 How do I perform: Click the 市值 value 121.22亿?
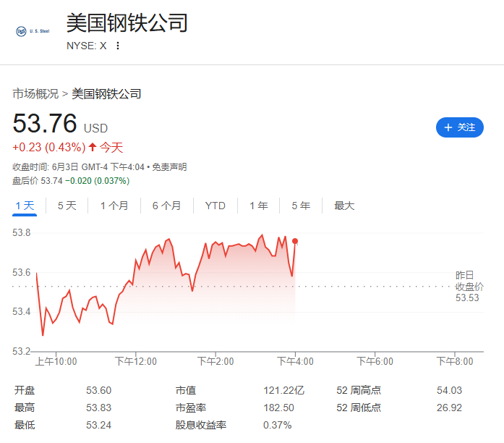tap(284, 390)
